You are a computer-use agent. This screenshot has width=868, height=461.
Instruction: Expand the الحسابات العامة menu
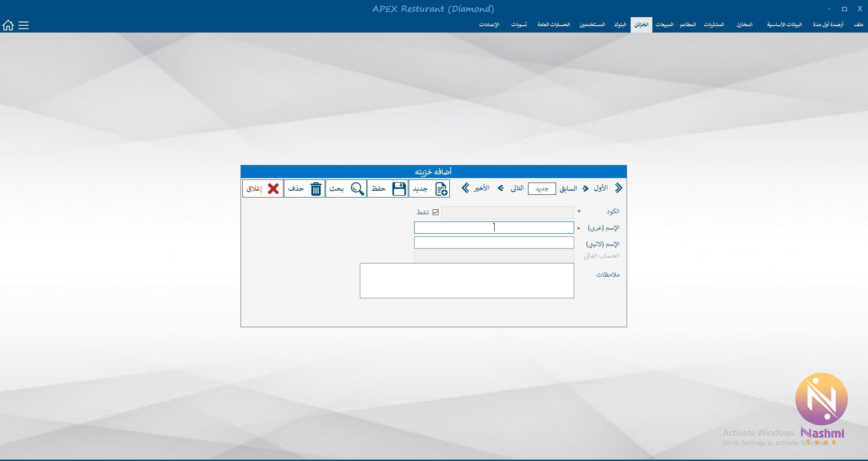(553, 25)
